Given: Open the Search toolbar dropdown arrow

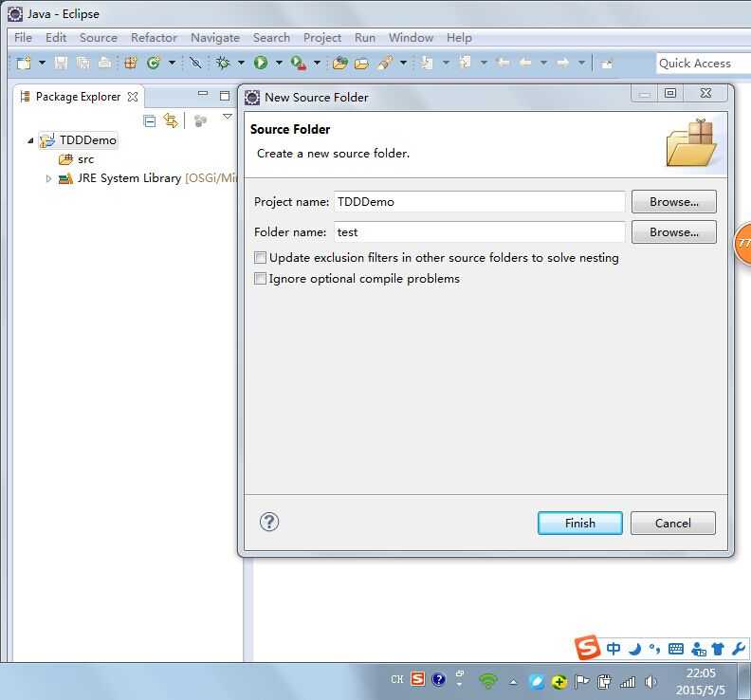Looking at the screenshot, I should [403, 63].
